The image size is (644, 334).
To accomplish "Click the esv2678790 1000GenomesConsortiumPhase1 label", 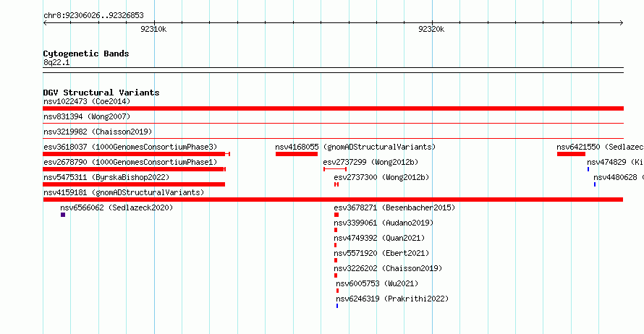I will 130,162.
